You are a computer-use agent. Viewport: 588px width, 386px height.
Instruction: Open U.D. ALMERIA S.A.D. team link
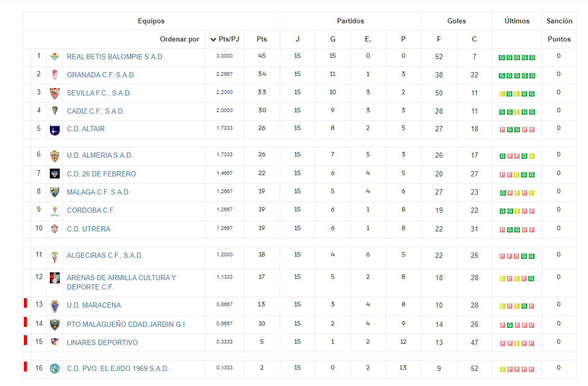click(100, 155)
